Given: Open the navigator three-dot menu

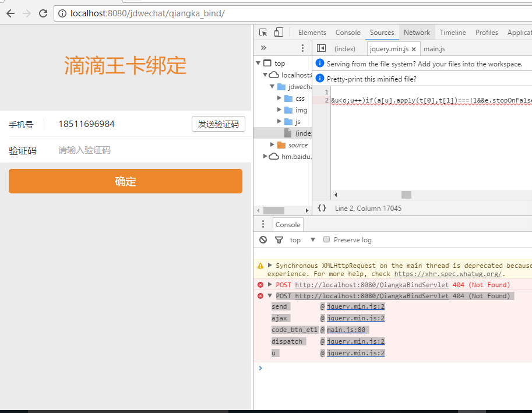Looking at the screenshot, I should [302, 48].
